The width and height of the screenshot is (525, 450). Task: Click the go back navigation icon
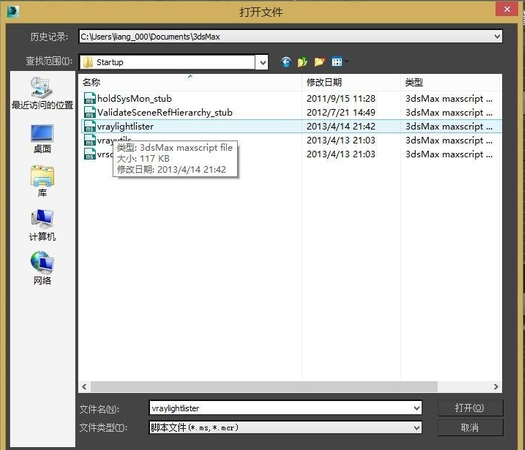[x=286, y=62]
